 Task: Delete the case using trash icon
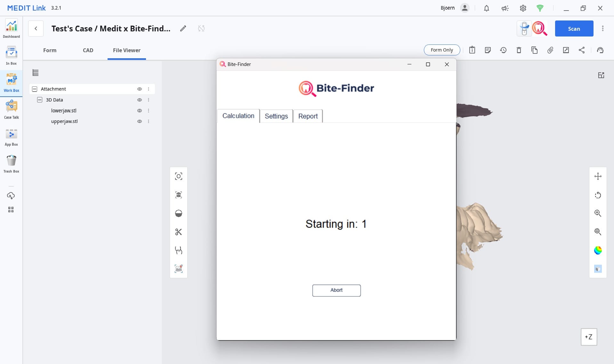(519, 50)
